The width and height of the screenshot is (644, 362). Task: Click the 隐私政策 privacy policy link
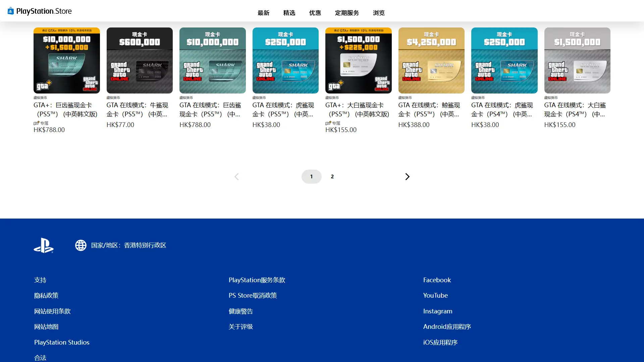(46, 295)
